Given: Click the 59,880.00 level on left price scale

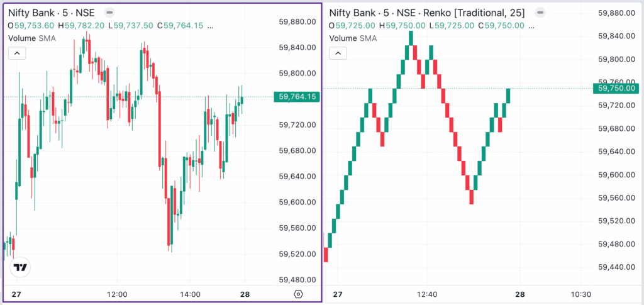Looking at the screenshot, I should (x=296, y=22).
